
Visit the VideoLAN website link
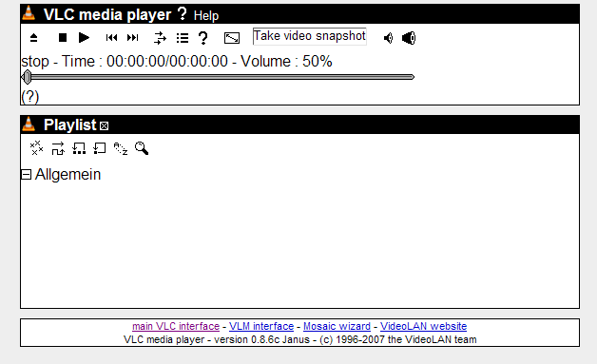pos(423,326)
